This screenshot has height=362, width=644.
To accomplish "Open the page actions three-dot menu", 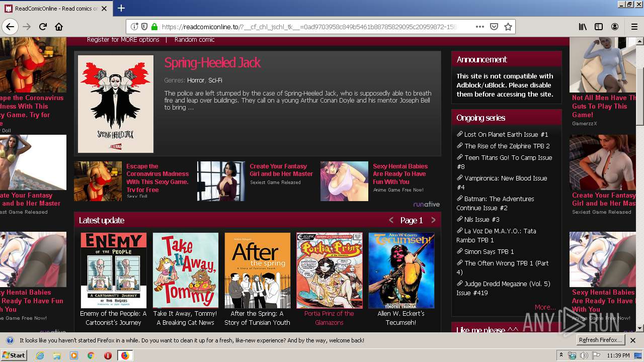I will (480, 27).
